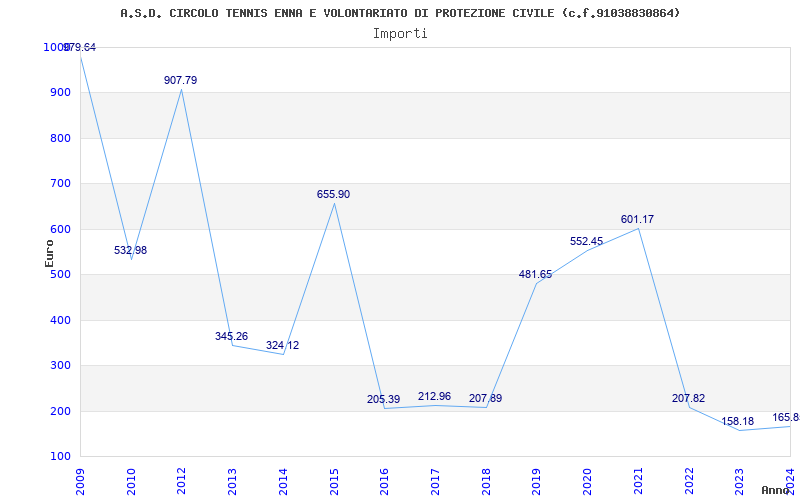Click the 900 y-axis tick
800x500 pixels.
[x=60, y=93]
